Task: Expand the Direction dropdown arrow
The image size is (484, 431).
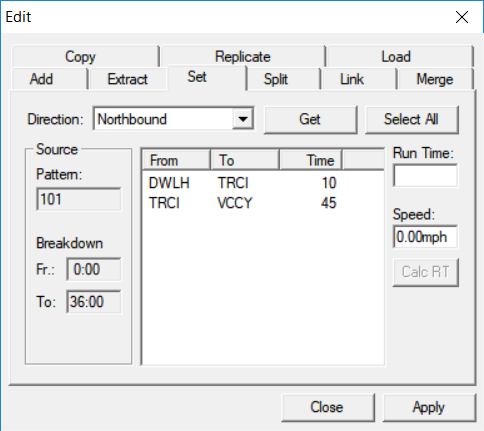Action: 243,119
